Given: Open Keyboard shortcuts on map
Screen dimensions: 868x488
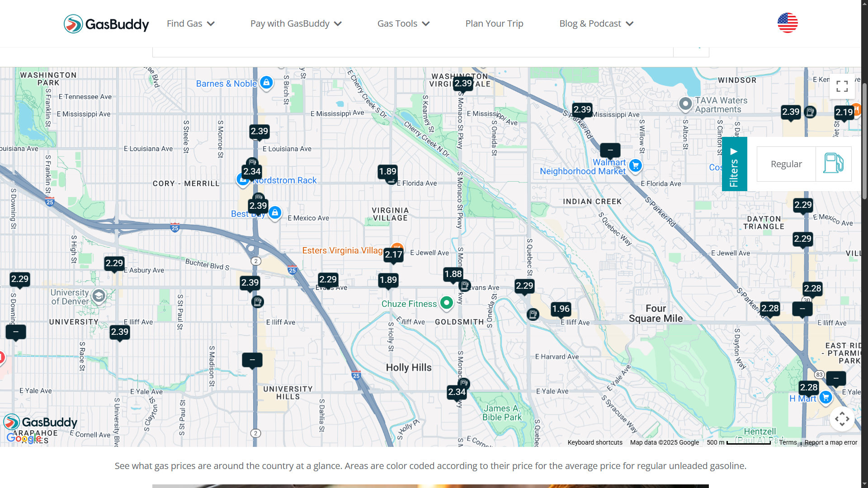Looking at the screenshot, I should 594,442.
